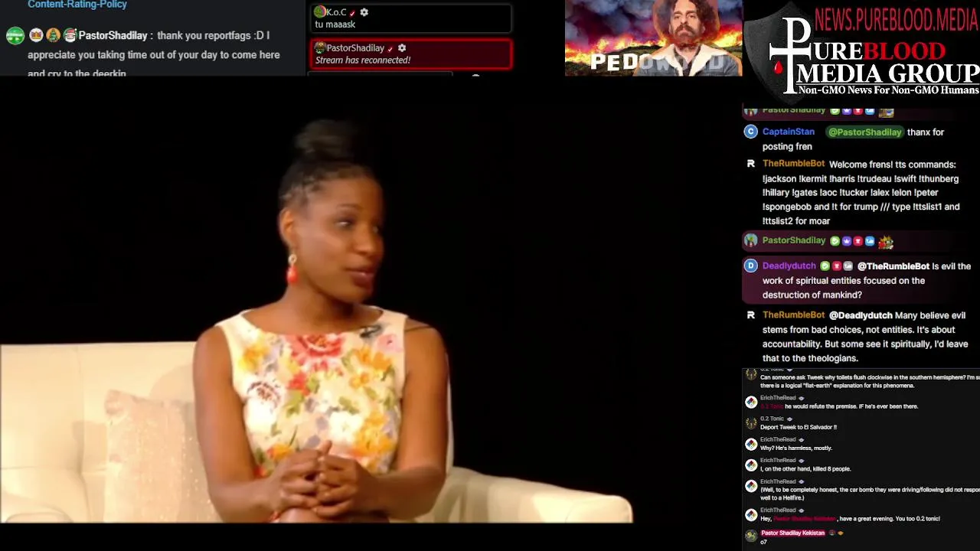Image resolution: width=980 pixels, height=551 pixels.
Task: Click avatar beside 'he would refute the premise'
Action: coord(751,403)
